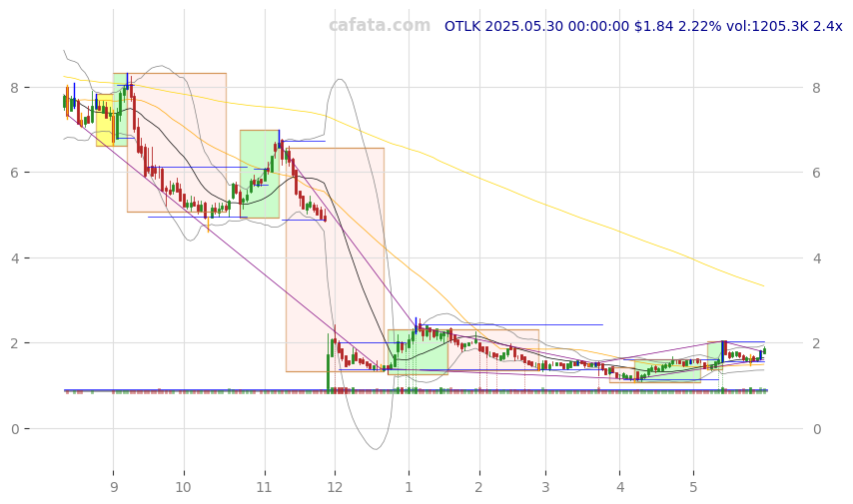This screenshot has height=504, width=853.
Task: Click right y-axis label 6
Action: point(816,173)
